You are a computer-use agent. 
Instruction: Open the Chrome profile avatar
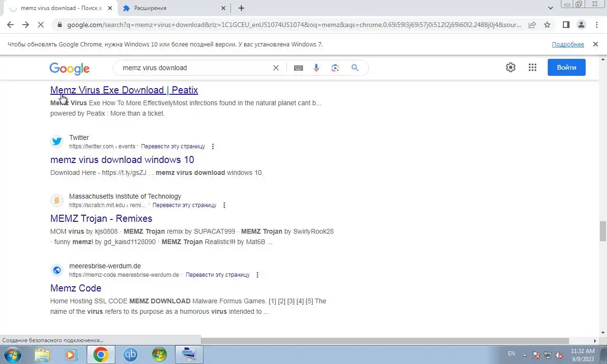pos(581,25)
